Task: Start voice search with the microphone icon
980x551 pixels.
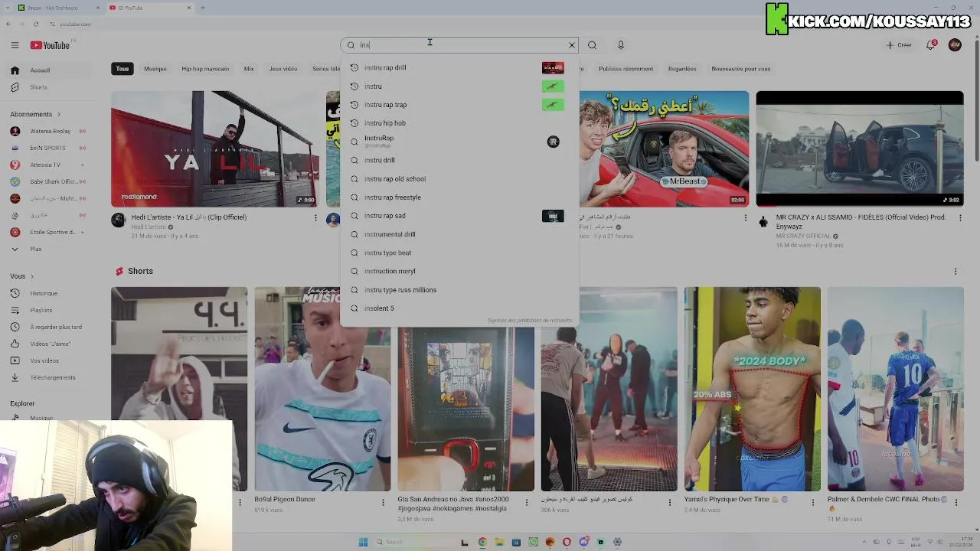Action: click(x=621, y=45)
